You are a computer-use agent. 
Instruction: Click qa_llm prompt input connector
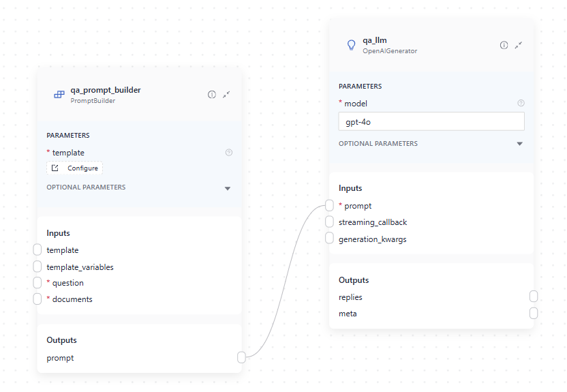click(x=329, y=205)
